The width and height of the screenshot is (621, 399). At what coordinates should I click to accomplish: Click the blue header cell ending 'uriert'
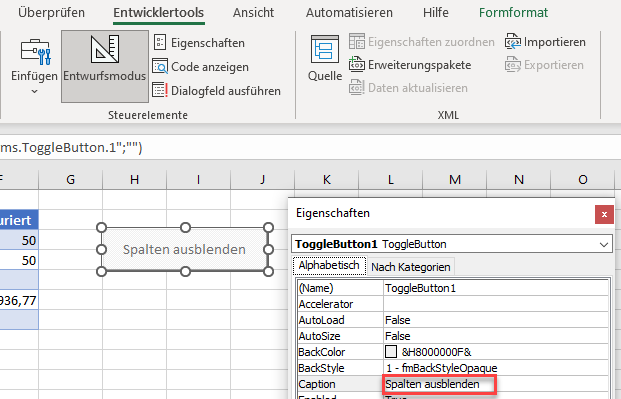tap(19, 220)
